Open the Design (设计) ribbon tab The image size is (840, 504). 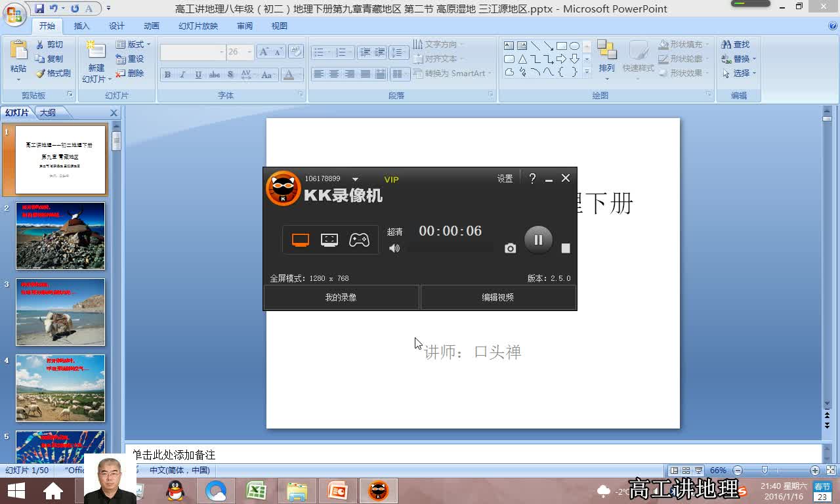tap(116, 26)
